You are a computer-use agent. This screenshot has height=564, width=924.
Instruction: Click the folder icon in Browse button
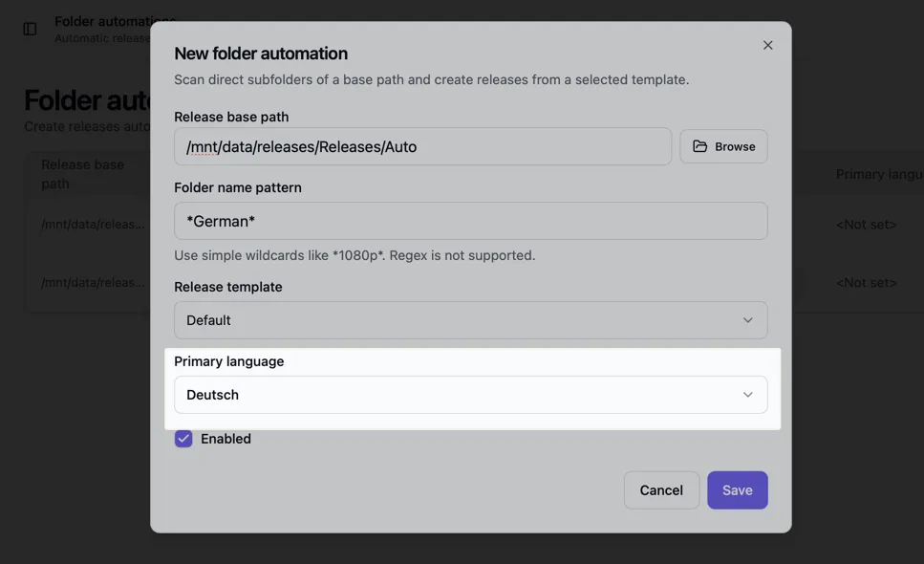[699, 146]
